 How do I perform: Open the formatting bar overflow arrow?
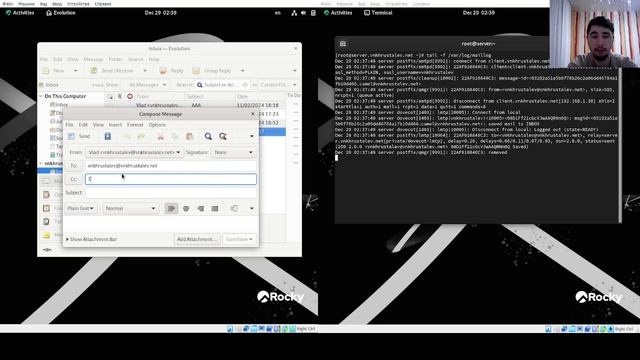(251, 209)
